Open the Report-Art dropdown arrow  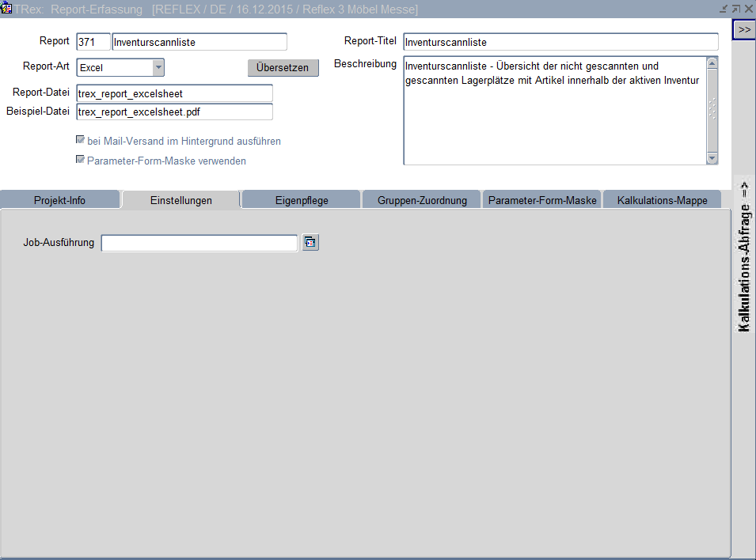(x=158, y=68)
